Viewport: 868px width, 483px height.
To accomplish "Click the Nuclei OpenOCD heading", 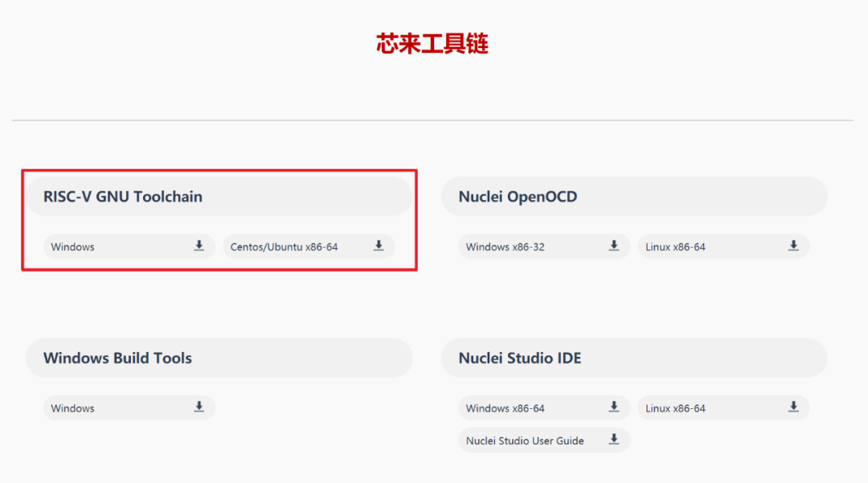I will click(x=518, y=196).
